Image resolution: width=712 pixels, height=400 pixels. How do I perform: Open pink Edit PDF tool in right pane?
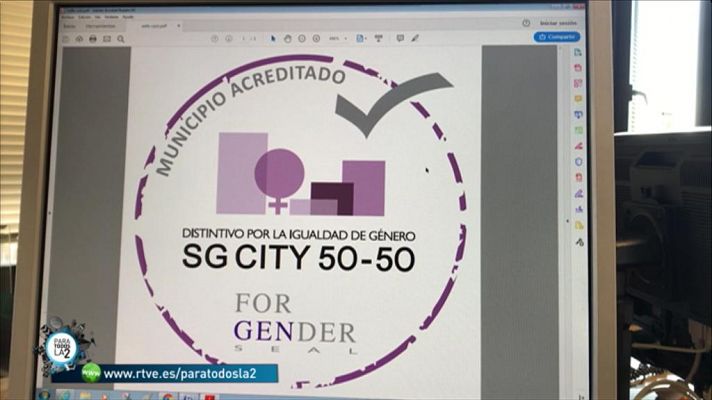tap(578, 84)
